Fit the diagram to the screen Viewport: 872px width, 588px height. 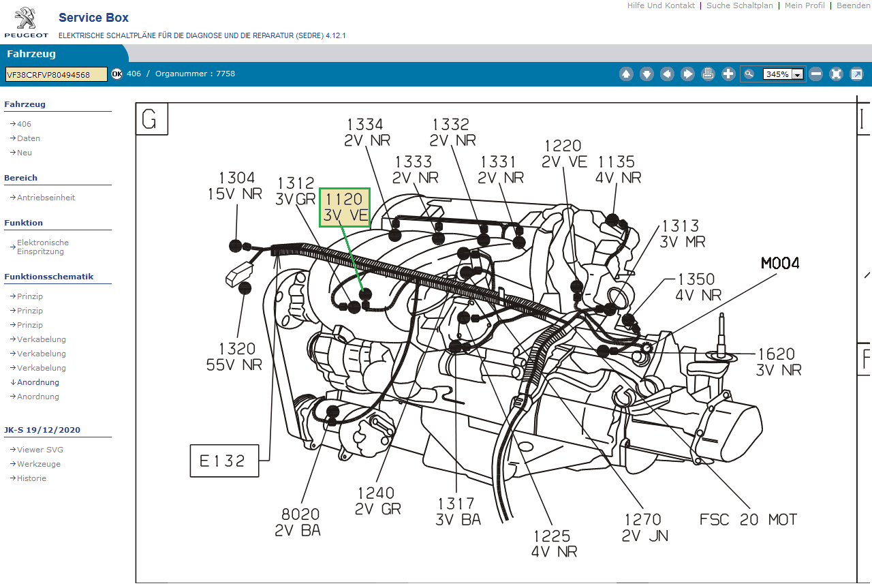(x=836, y=74)
